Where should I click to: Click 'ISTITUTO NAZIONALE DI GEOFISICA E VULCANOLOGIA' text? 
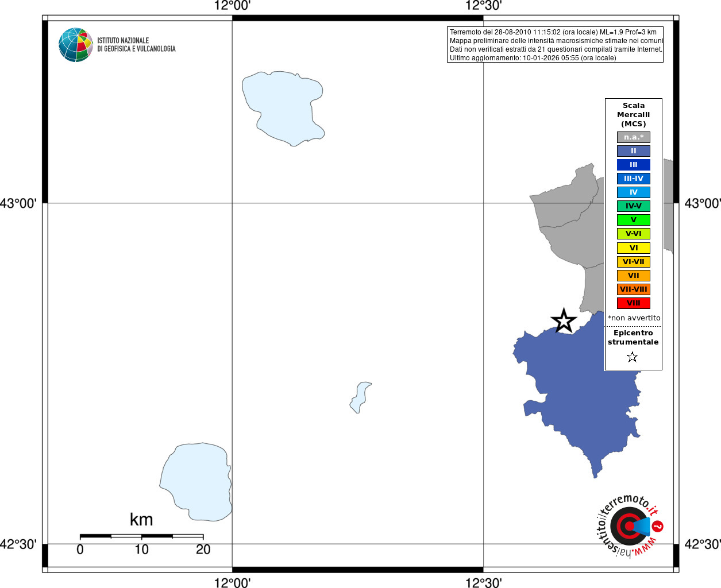click(x=136, y=45)
